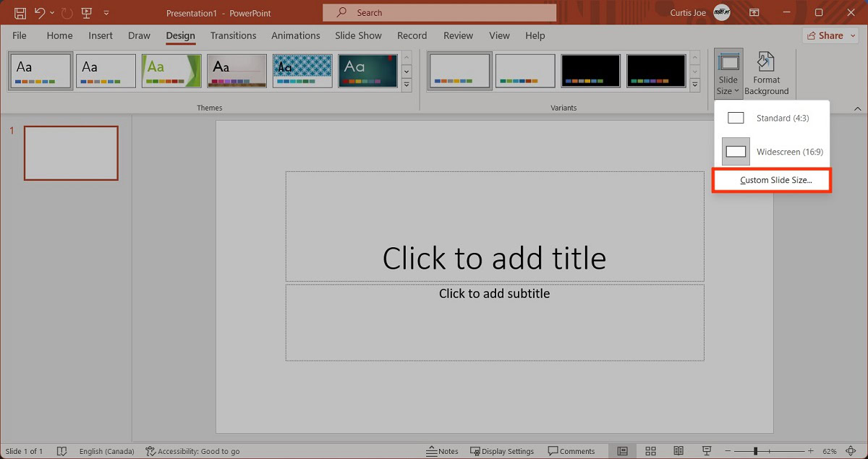Adjust the zoom slider
Image resolution: width=868 pixels, height=459 pixels.
pos(755,451)
